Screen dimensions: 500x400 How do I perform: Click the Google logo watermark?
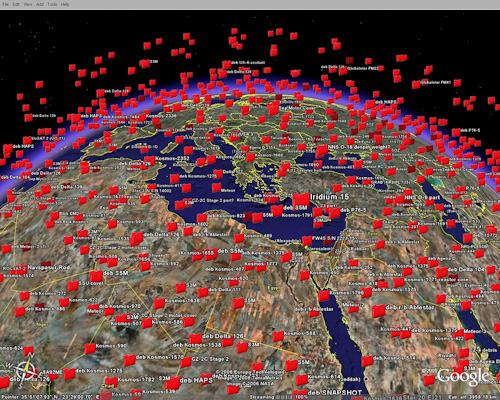click(x=463, y=376)
